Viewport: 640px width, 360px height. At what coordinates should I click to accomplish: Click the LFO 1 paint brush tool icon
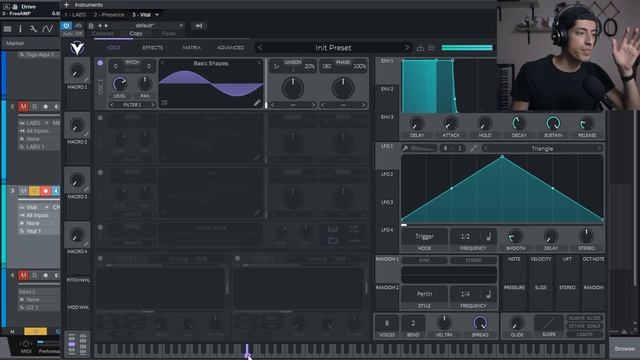pos(405,148)
